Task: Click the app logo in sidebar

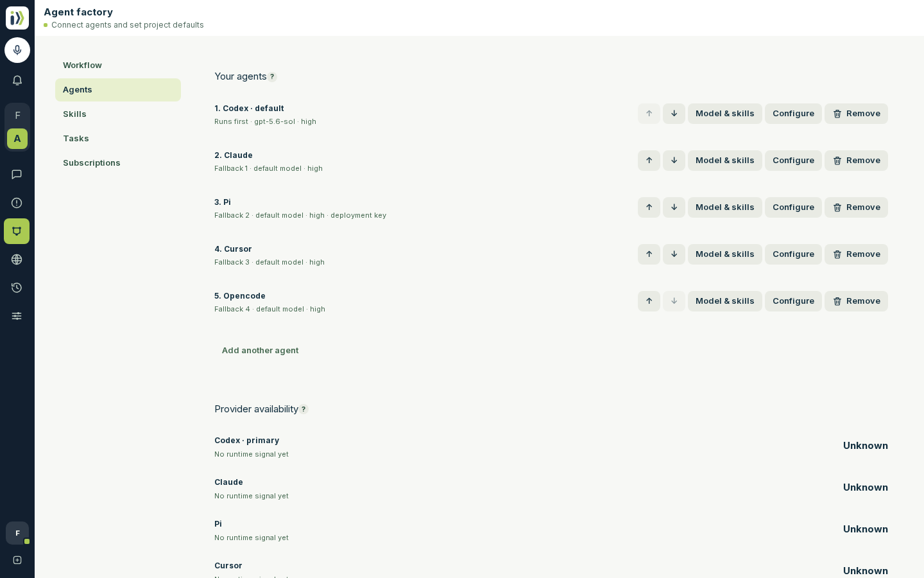Action: 17,18
